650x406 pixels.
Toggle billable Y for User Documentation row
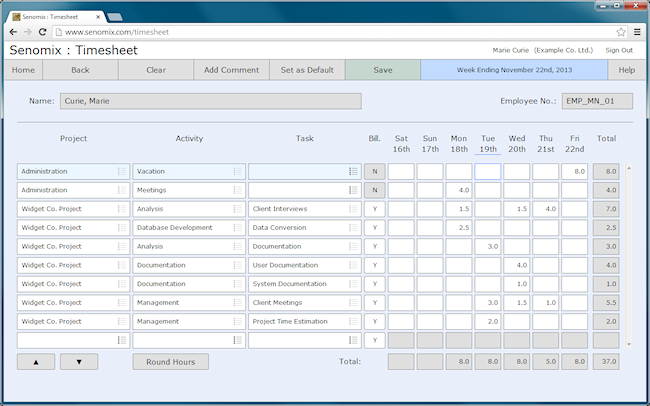[x=375, y=265]
